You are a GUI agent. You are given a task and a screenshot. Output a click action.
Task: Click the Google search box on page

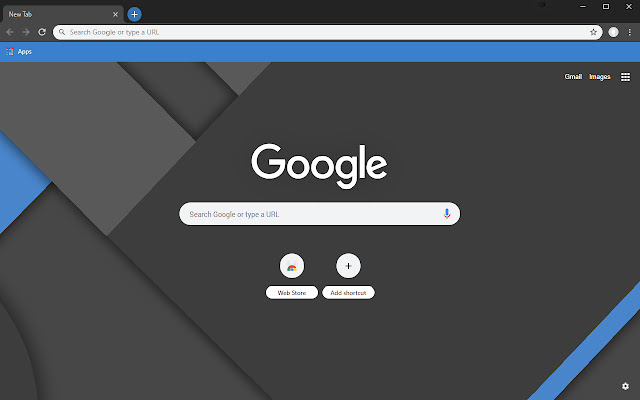(320, 214)
